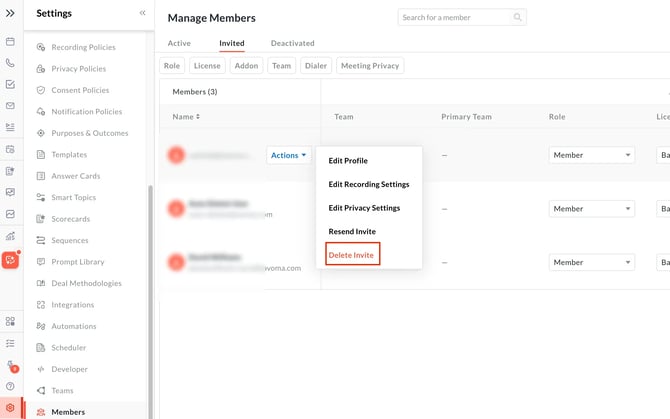Sort members by Name column

click(186, 117)
